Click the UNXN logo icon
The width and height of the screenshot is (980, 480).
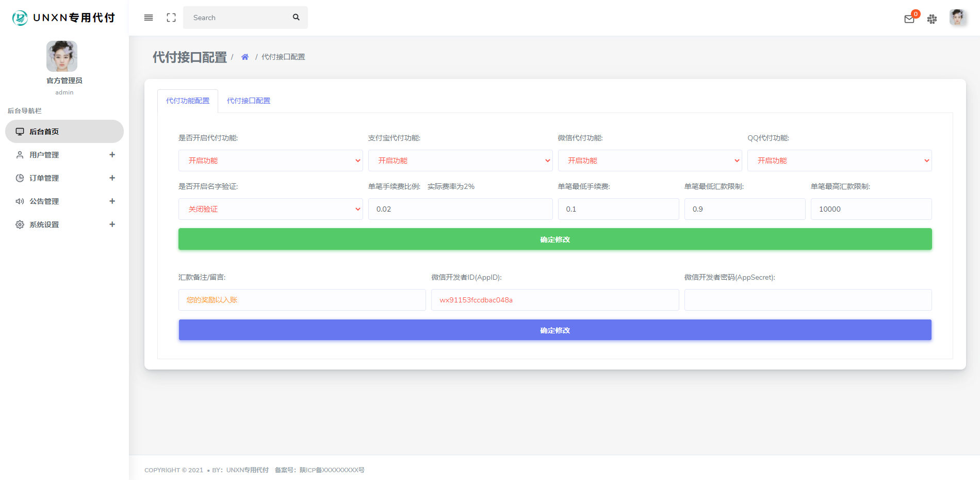[20, 18]
